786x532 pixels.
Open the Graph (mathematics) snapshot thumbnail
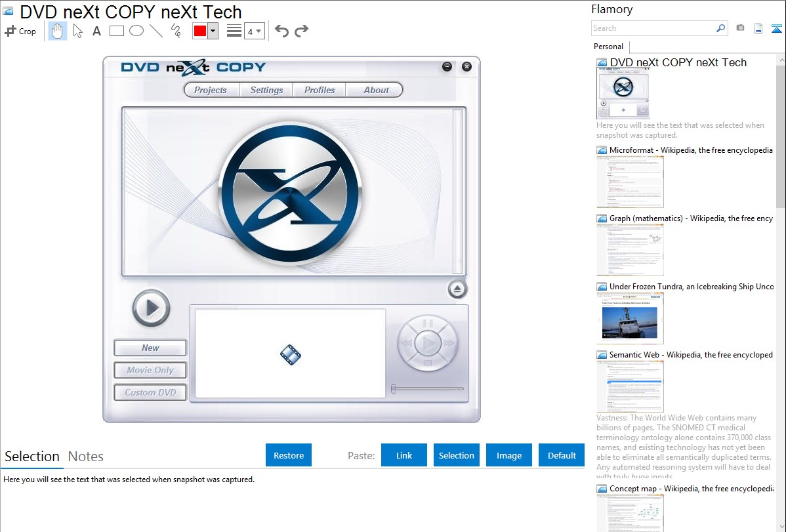pyautogui.click(x=630, y=250)
